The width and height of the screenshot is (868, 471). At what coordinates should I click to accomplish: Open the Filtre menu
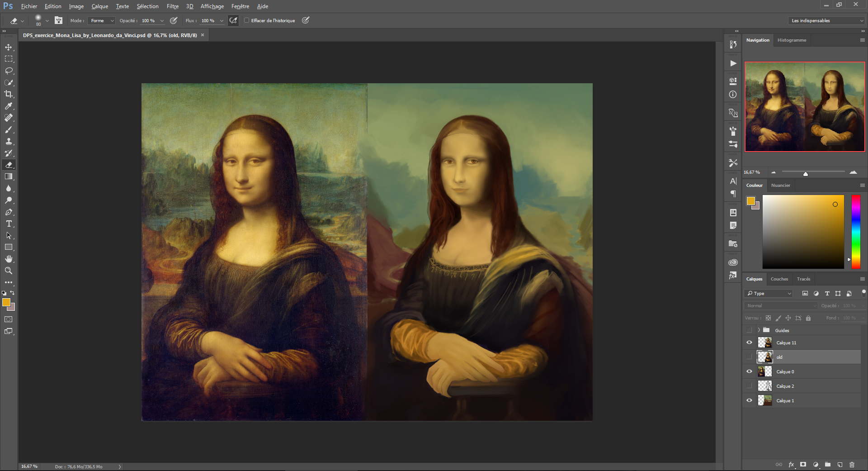[x=172, y=6]
